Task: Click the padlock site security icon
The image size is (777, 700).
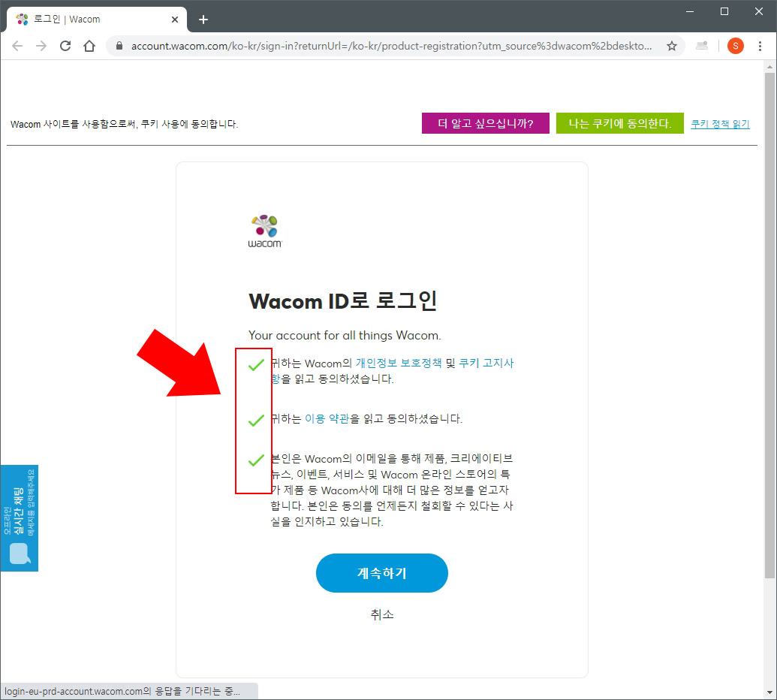Action: coord(119,46)
